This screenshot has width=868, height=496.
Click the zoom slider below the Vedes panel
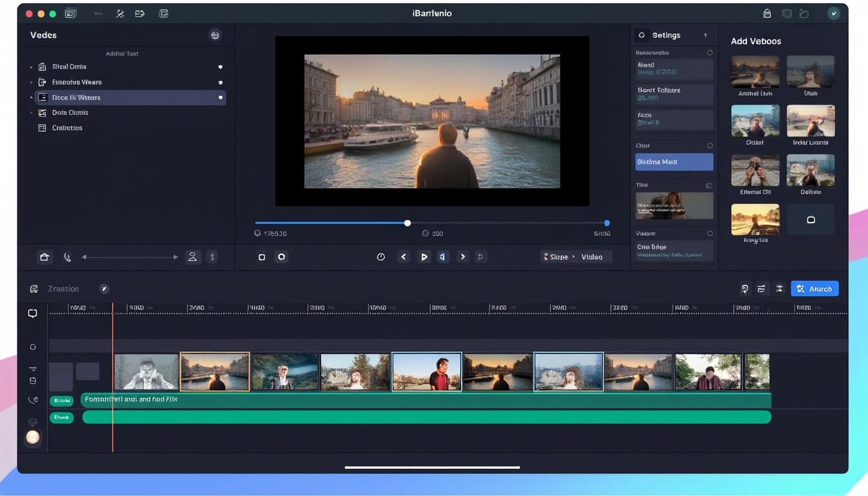pos(130,257)
